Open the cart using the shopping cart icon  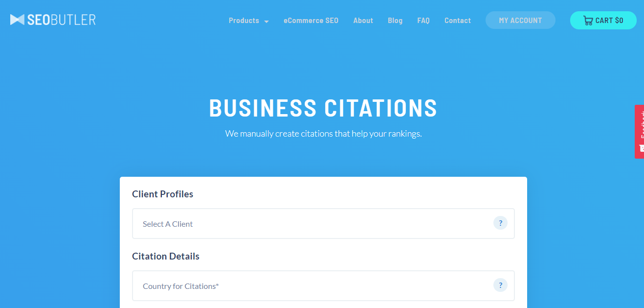588,20
